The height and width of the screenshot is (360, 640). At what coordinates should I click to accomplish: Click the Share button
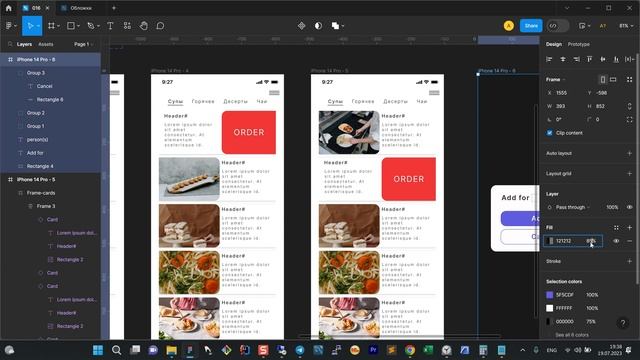point(531,26)
